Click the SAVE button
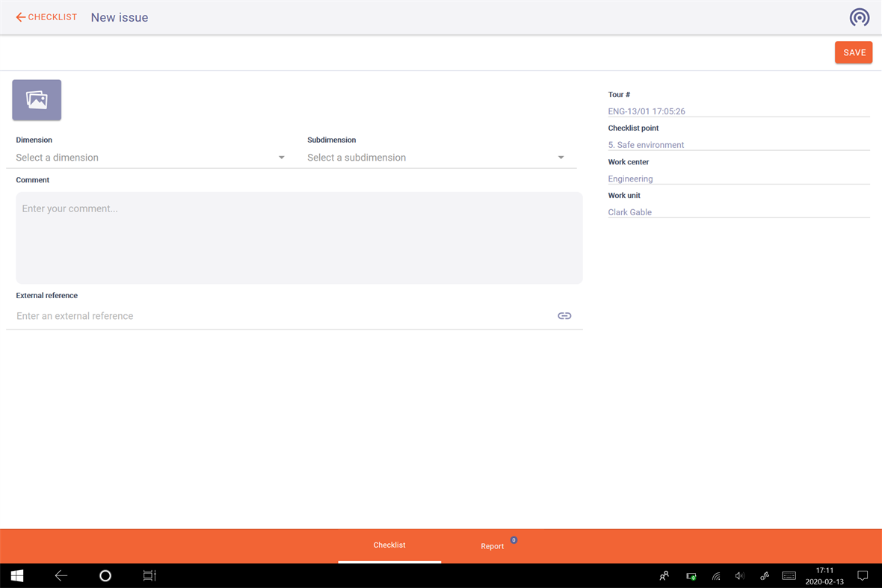This screenshot has width=882, height=588. [854, 52]
